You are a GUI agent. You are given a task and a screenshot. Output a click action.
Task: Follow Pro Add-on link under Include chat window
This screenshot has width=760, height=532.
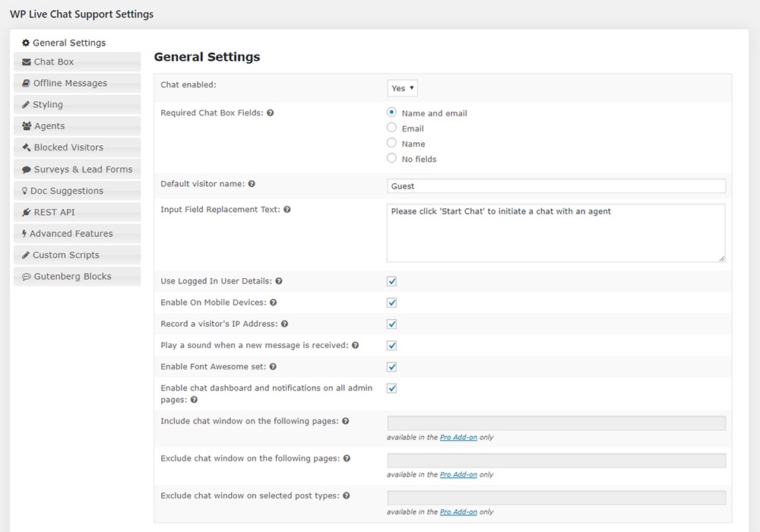(x=458, y=437)
